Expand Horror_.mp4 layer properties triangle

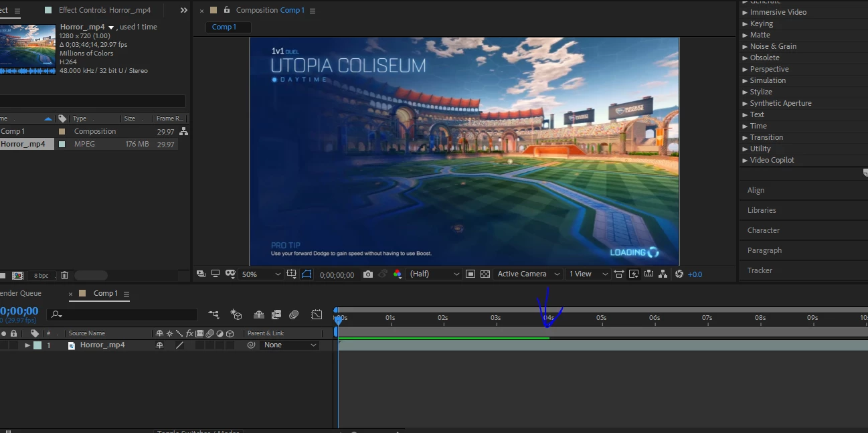coord(27,345)
